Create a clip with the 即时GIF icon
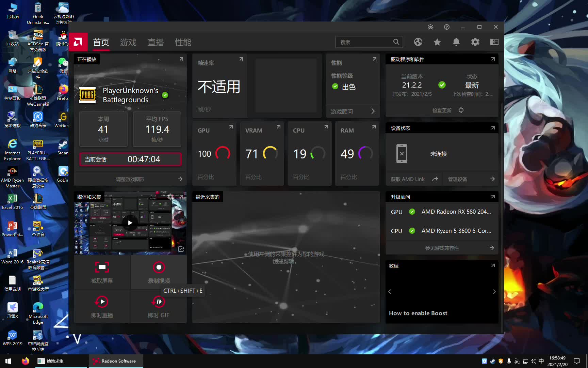 click(x=159, y=302)
